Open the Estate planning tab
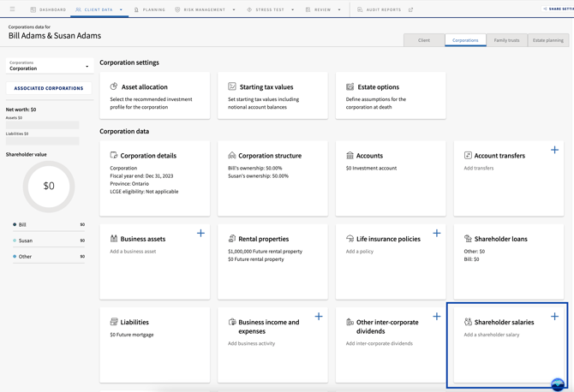The image size is (574, 392). coord(548,40)
